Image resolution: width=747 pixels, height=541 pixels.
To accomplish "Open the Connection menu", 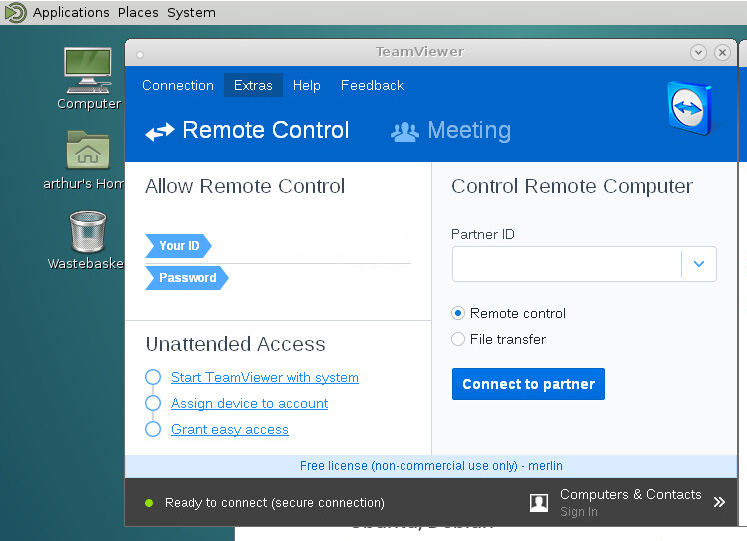I will pos(178,85).
